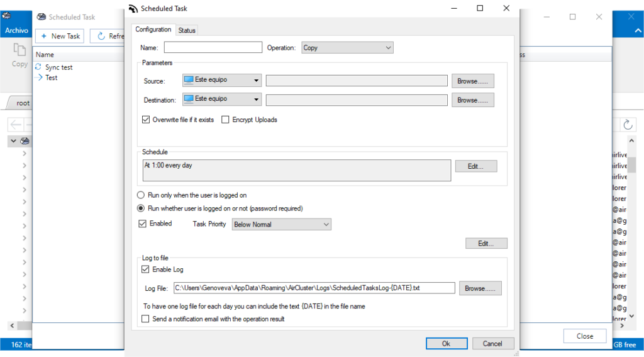
Task: Minimize the Scheduled Task dialog
Action: (454, 8)
